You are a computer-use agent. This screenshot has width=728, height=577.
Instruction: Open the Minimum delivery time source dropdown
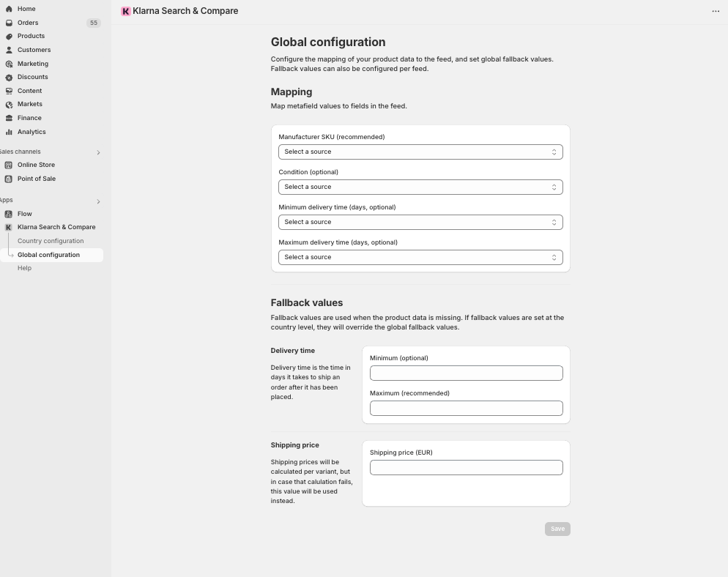[420, 223]
